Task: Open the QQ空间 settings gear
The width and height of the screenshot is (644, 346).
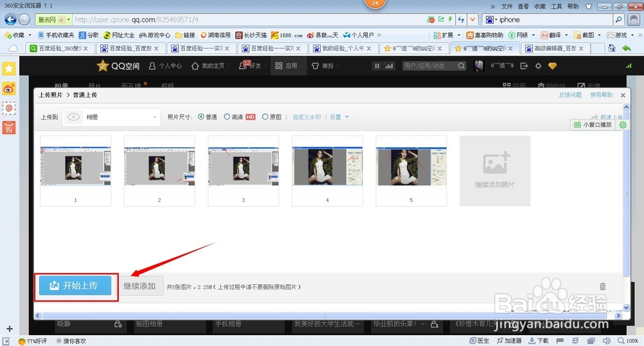Action: [538, 66]
